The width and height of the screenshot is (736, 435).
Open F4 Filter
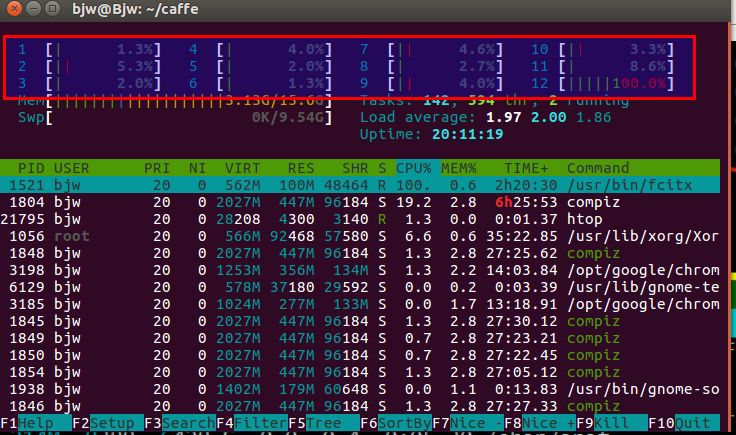coord(252,423)
